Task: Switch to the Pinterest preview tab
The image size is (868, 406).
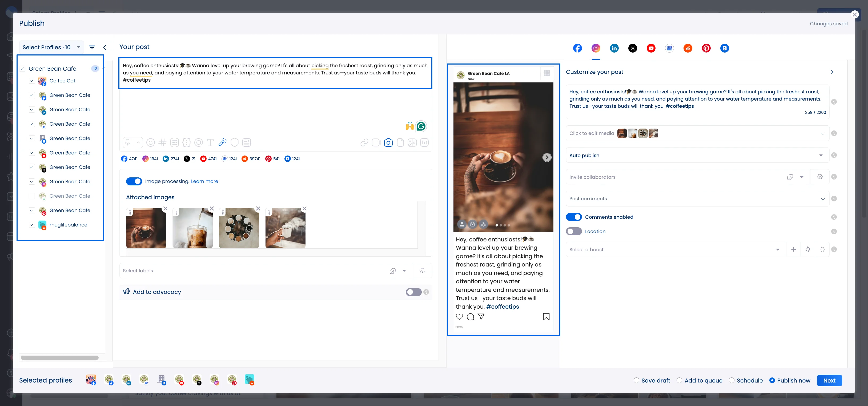Action: pyautogui.click(x=706, y=48)
